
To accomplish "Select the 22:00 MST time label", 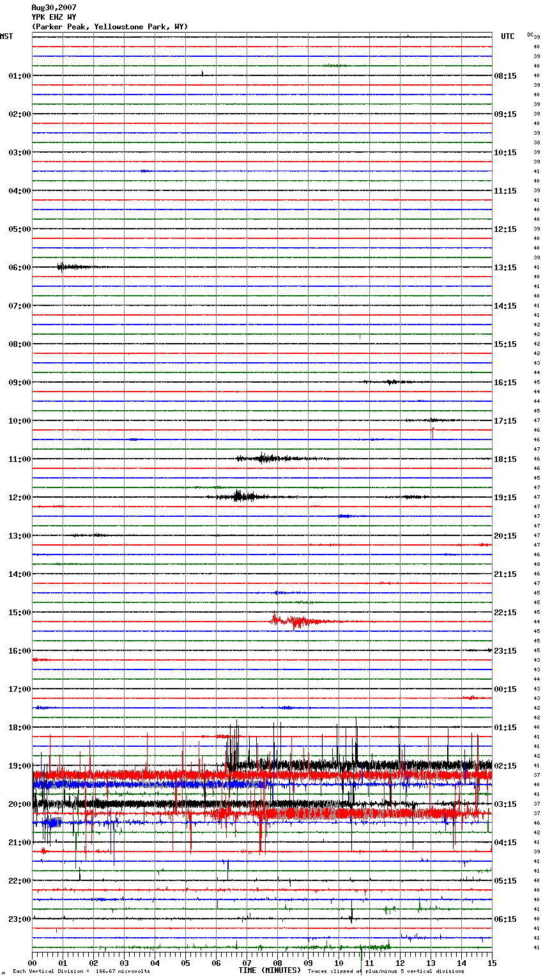I will pyautogui.click(x=19, y=881).
